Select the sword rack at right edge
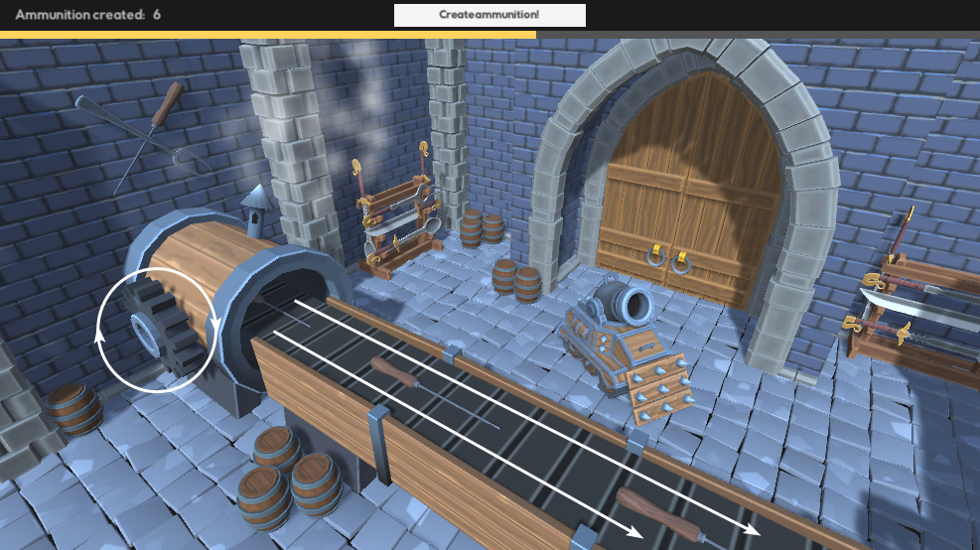Image resolution: width=980 pixels, height=550 pixels. (x=913, y=303)
